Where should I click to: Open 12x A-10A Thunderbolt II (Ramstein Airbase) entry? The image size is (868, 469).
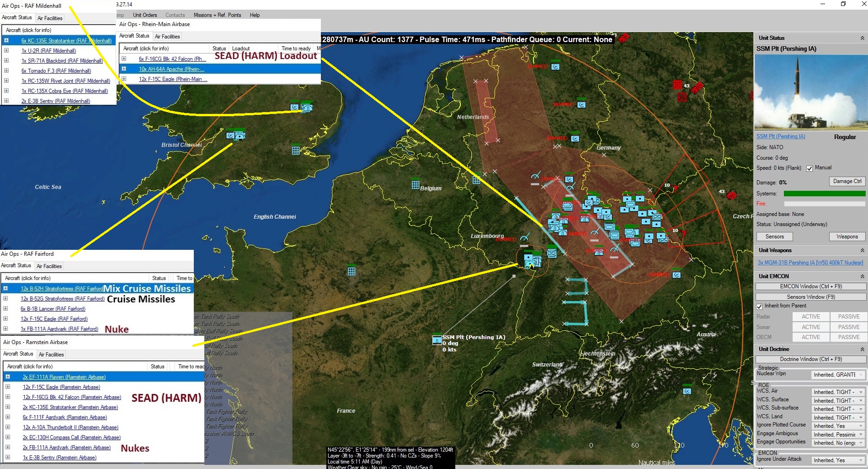70,427
